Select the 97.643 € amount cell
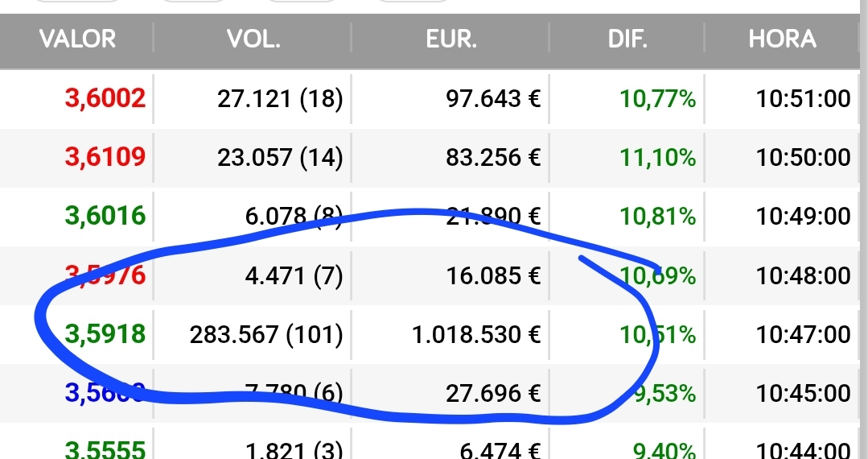This screenshot has width=868, height=459. [x=493, y=99]
